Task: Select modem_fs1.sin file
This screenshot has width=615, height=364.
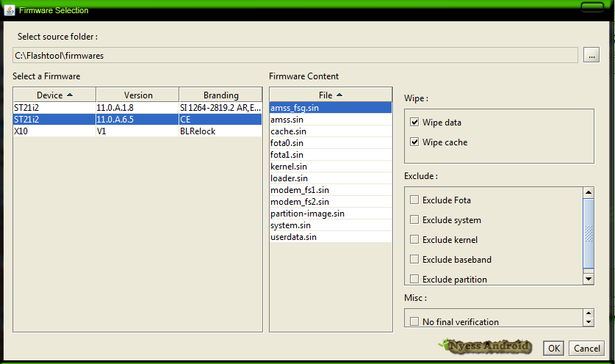Action: pos(331,190)
